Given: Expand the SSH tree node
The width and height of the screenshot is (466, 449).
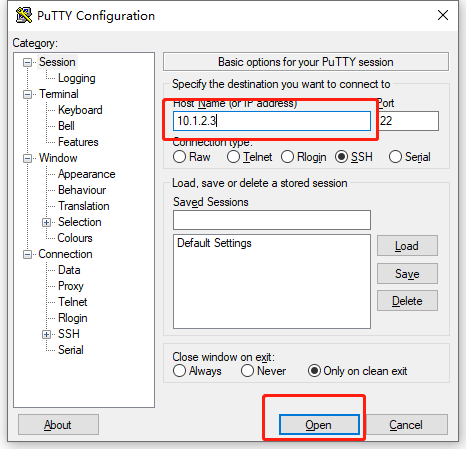Looking at the screenshot, I should pos(47,334).
